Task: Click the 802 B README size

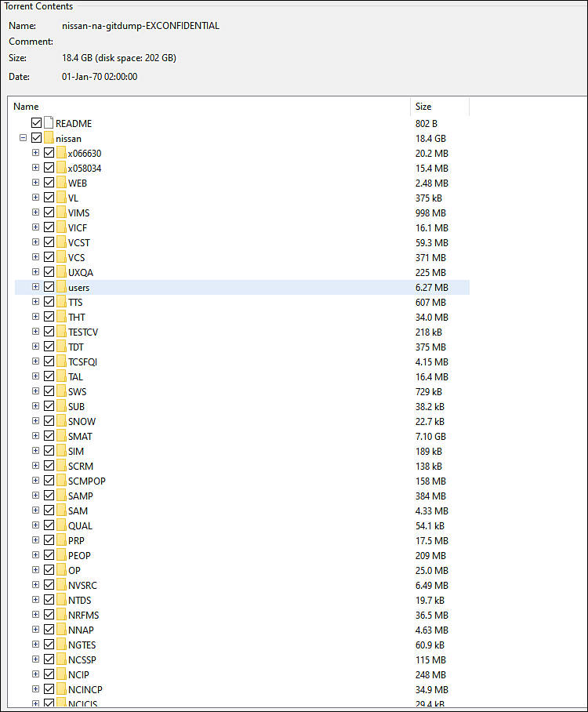Action: click(x=426, y=124)
